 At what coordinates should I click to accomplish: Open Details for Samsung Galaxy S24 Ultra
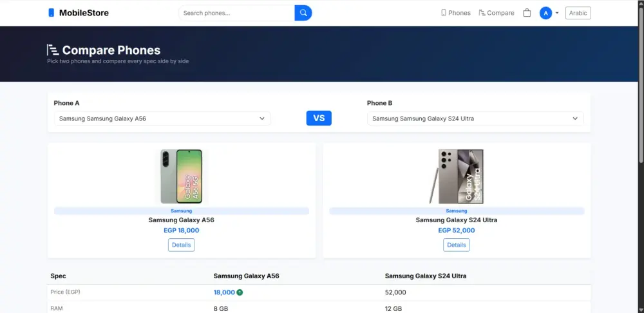(457, 245)
